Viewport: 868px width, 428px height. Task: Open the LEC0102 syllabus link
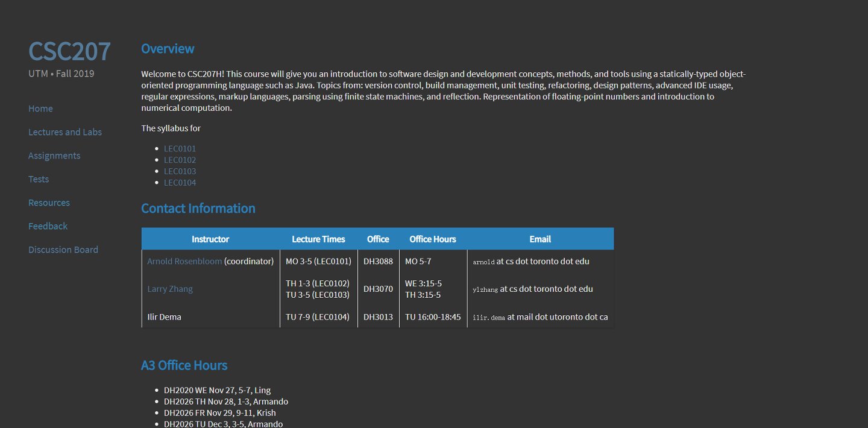click(x=180, y=160)
